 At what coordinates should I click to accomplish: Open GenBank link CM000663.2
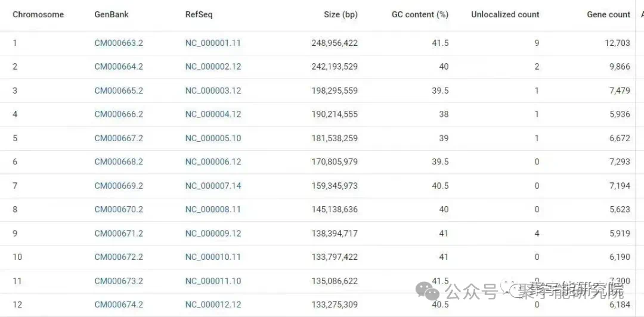[x=119, y=43]
